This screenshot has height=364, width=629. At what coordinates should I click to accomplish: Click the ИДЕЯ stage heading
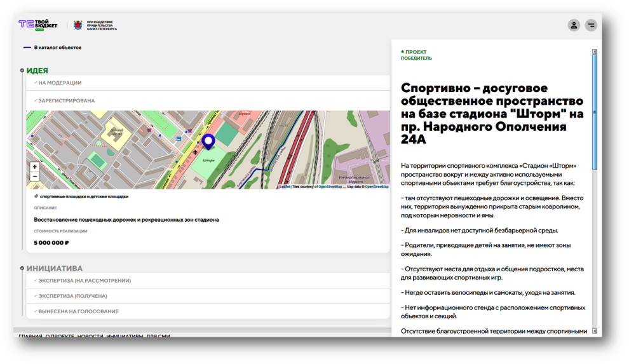37,71
